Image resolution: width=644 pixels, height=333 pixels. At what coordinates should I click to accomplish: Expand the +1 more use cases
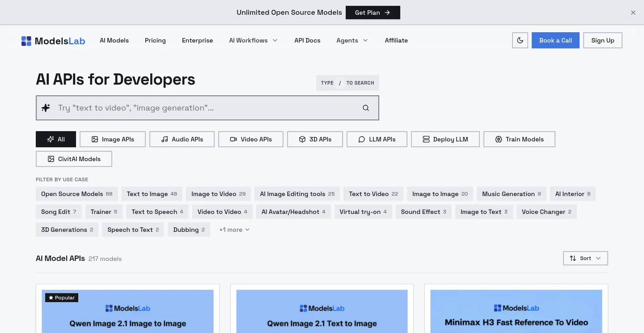click(234, 230)
